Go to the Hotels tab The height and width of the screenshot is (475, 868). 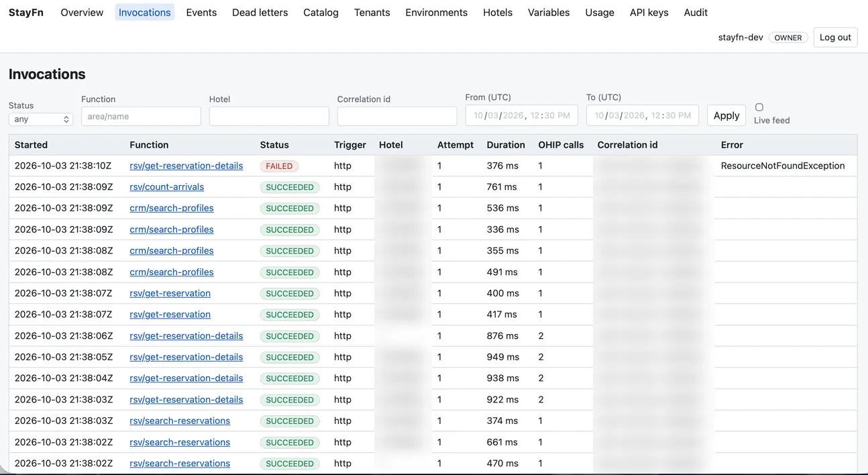[498, 12]
